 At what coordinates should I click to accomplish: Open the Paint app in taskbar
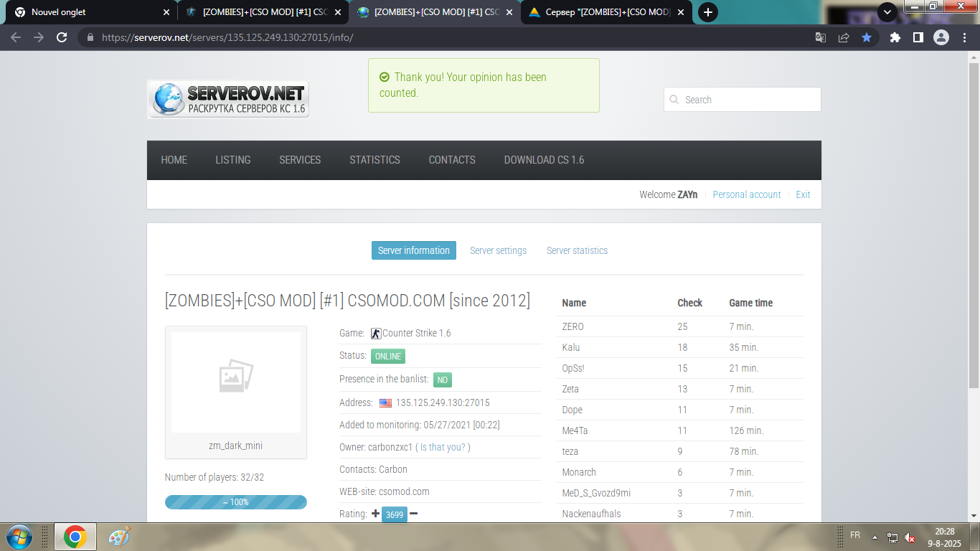(x=119, y=537)
